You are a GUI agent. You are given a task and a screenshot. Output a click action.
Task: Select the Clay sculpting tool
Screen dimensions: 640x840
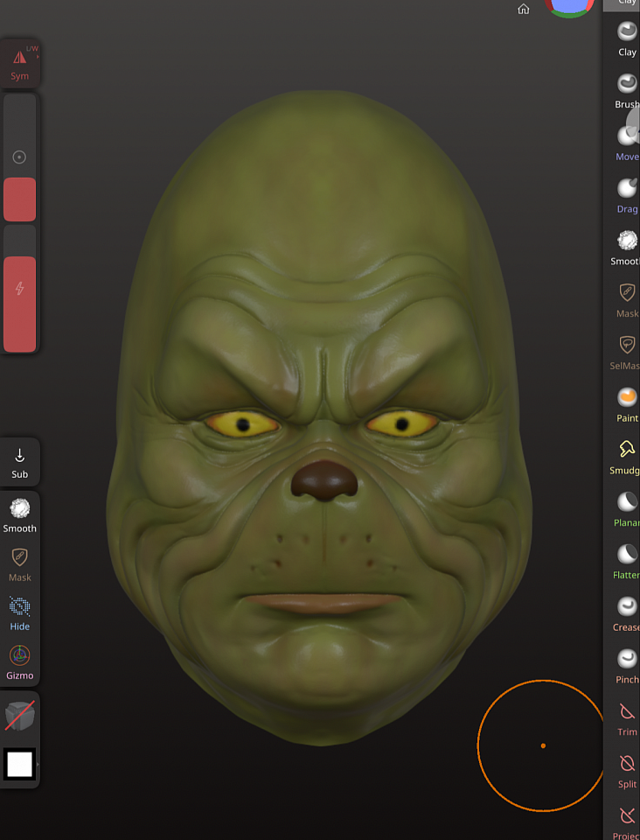[627, 38]
